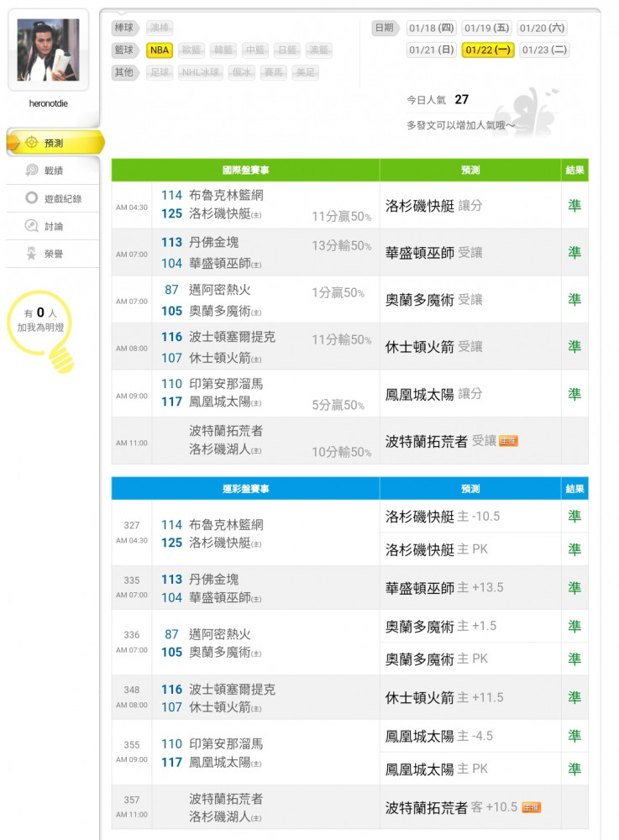Choose date 01/21 (日)
The height and width of the screenshot is (840, 619).
click(431, 50)
